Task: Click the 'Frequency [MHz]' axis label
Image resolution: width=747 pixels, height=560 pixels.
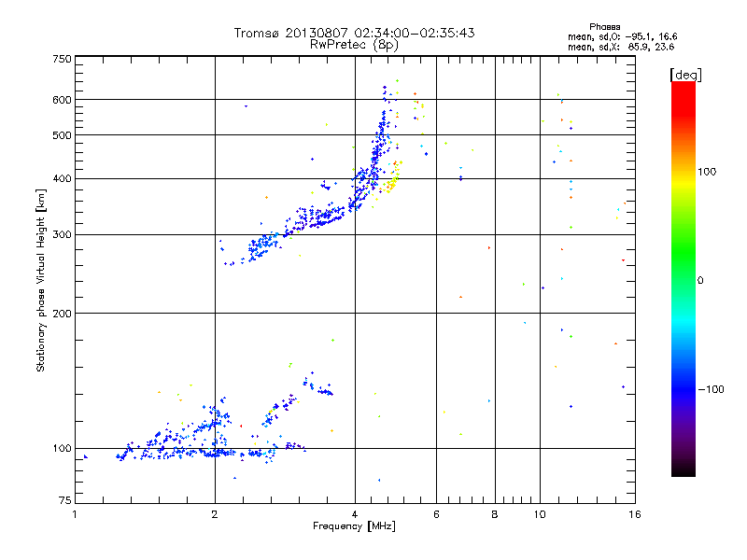Action: [354, 526]
